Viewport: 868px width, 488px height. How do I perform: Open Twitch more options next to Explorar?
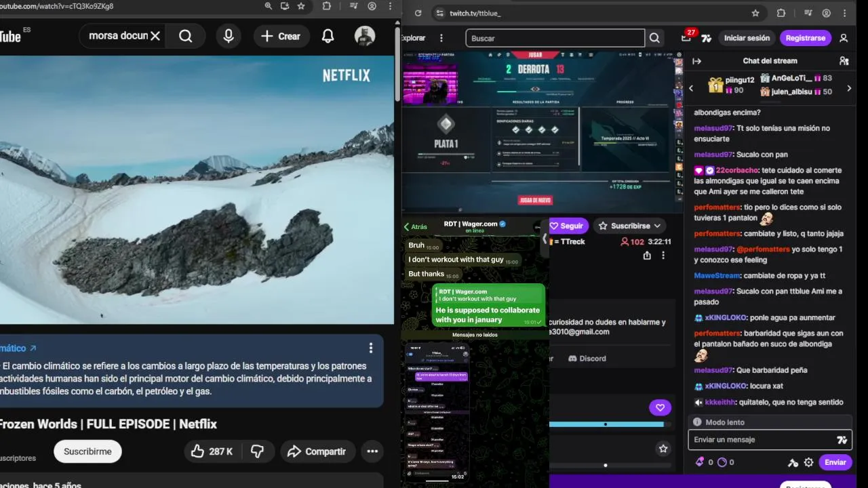pyautogui.click(x=441, y=38)
